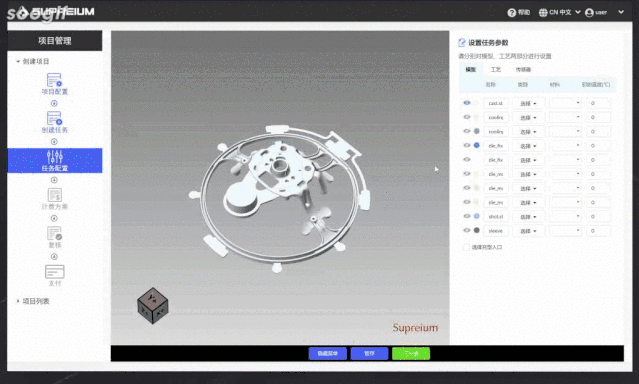Viewport: 639px width, 384px height.
Task: Click the 初始温度(℃) column header
Action: pos(595,85)
